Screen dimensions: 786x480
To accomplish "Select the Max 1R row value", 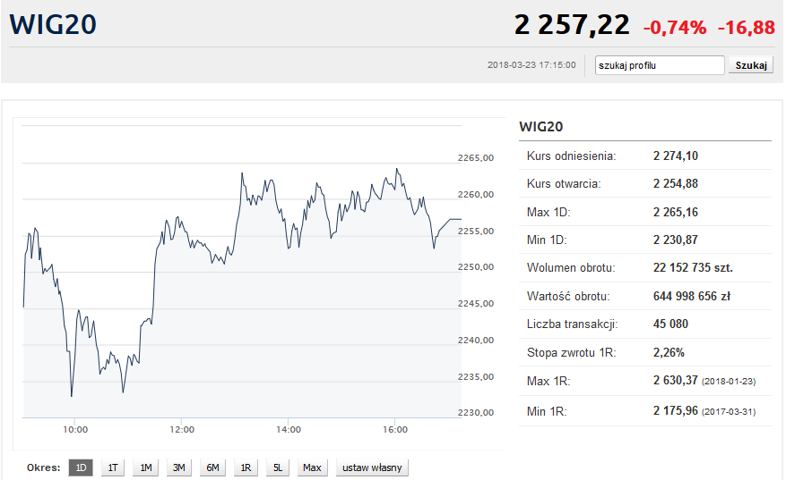I will tap(690, 381).
